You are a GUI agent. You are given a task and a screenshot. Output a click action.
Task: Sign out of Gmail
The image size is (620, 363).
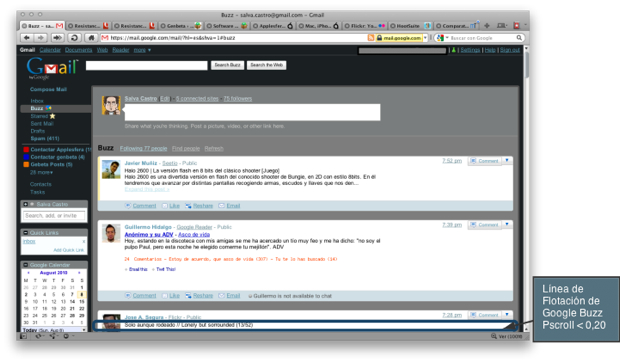510,50
